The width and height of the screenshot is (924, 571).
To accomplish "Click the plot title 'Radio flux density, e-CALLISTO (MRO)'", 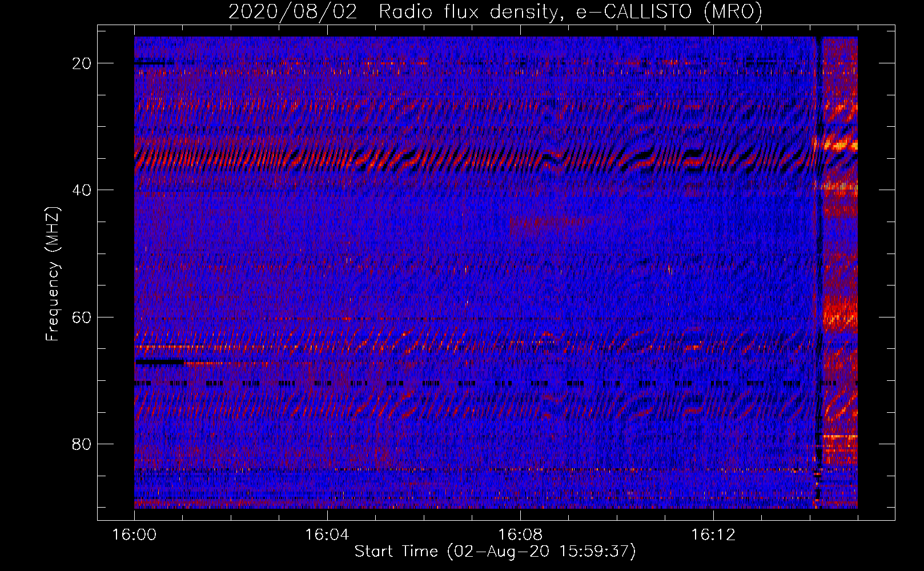I will [570, 12].
